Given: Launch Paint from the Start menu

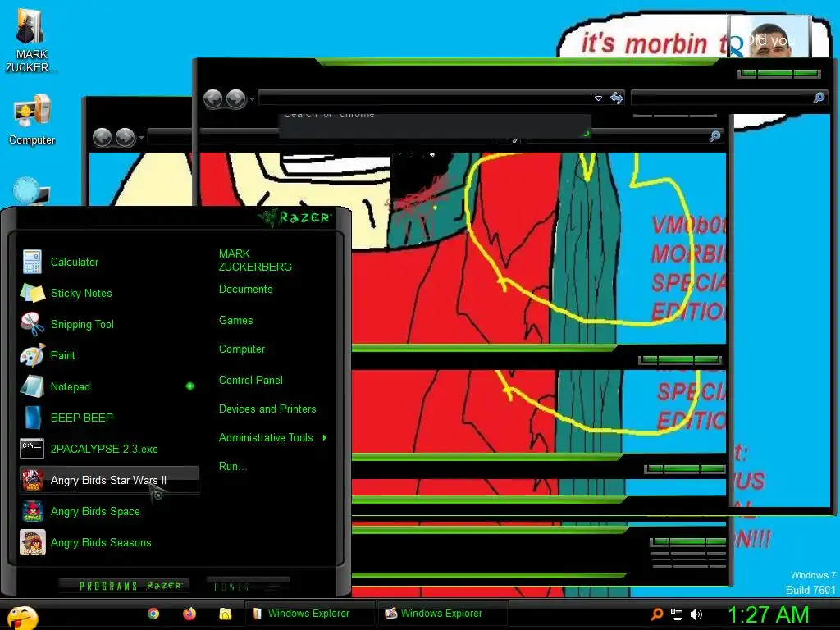Looking at the screenshot, I should [x=107, y=355].
